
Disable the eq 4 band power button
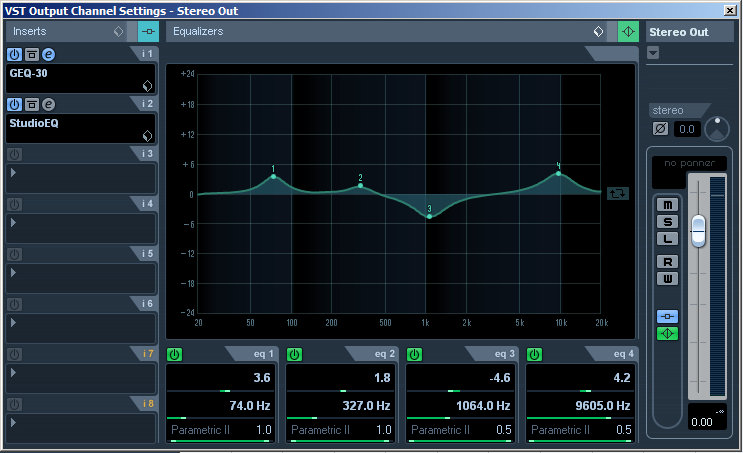coord(534,354)
